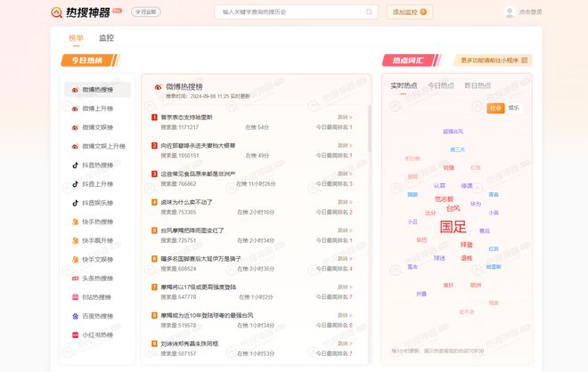The width and height of the screenshot is (588, 372).
Task: Click the Weibo icon in list header
Action: click(x=158, y=87)
